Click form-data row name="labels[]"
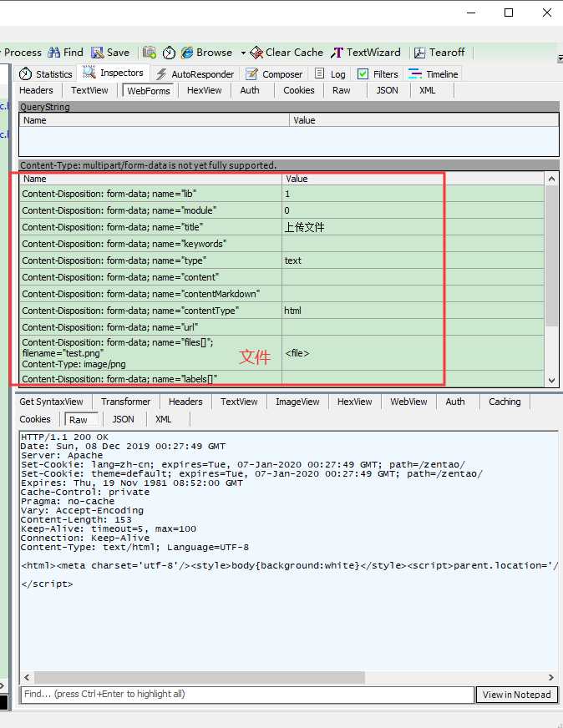This screenshot has height=728, width=563. (281, 379)
